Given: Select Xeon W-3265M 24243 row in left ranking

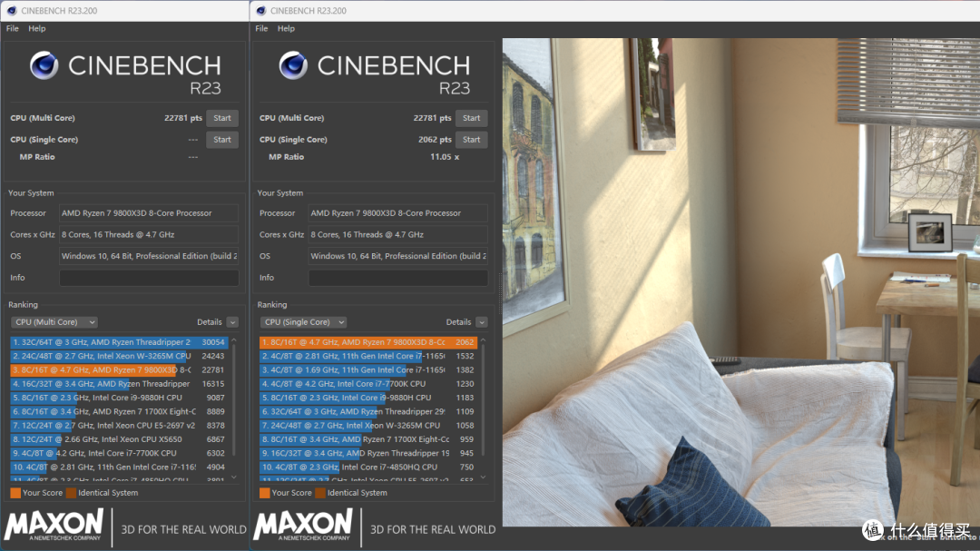Looking at the screenshot, I should (x=119, y=356).
